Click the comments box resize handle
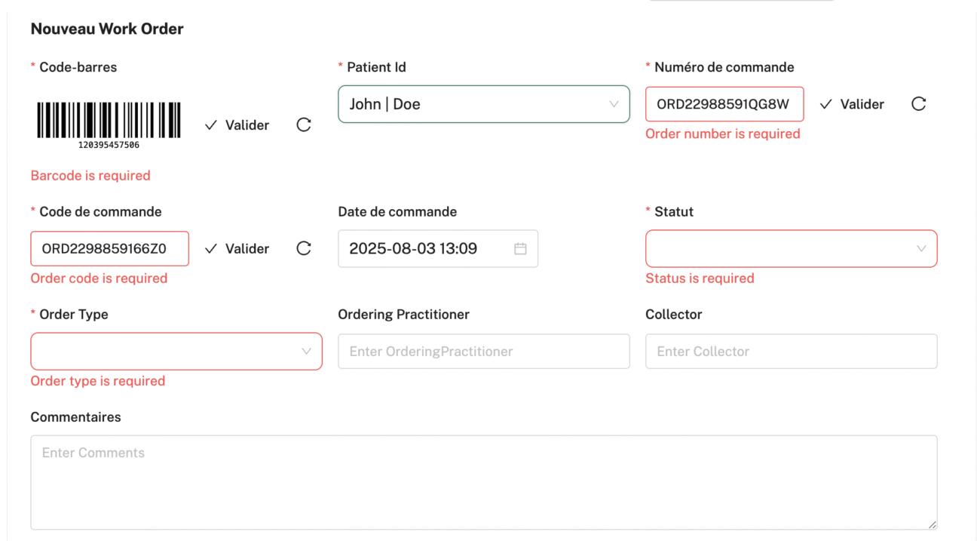The height and width of the screenshot is (541, 980). 932,524
